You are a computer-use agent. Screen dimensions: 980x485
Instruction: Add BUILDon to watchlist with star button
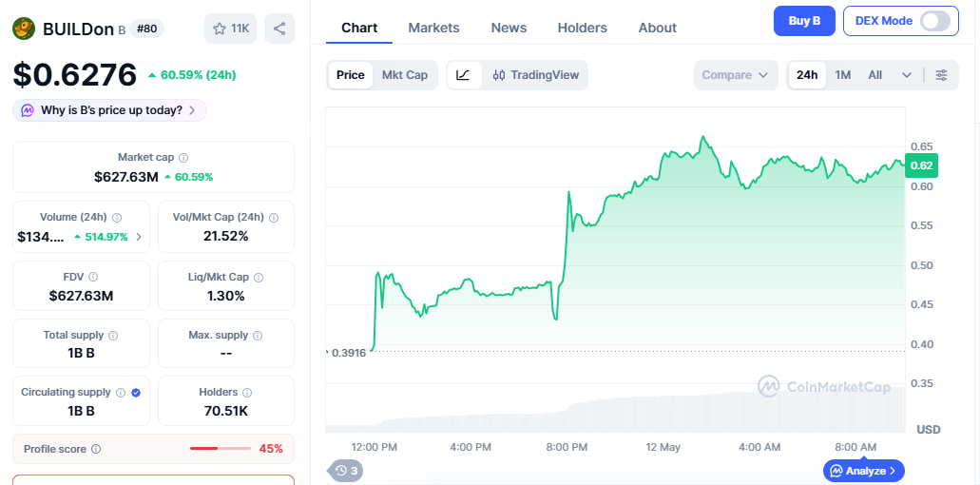230,29
